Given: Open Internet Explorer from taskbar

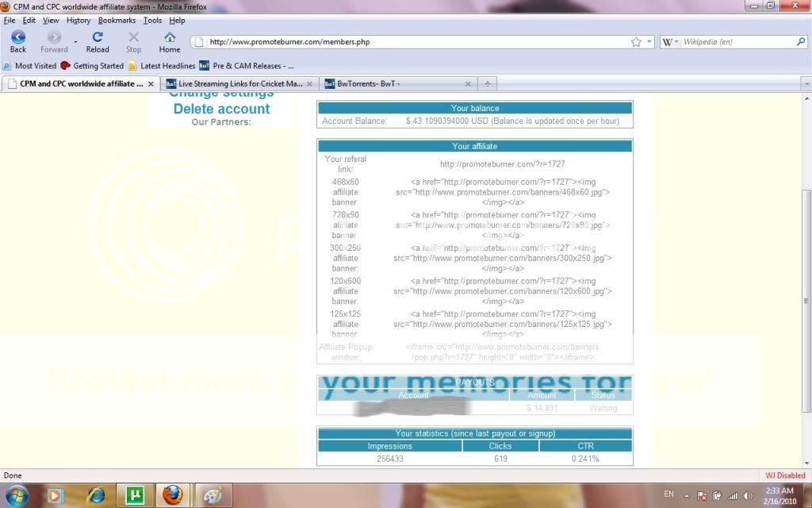Looking at the screenshot, I should click(x=96, y=495).
